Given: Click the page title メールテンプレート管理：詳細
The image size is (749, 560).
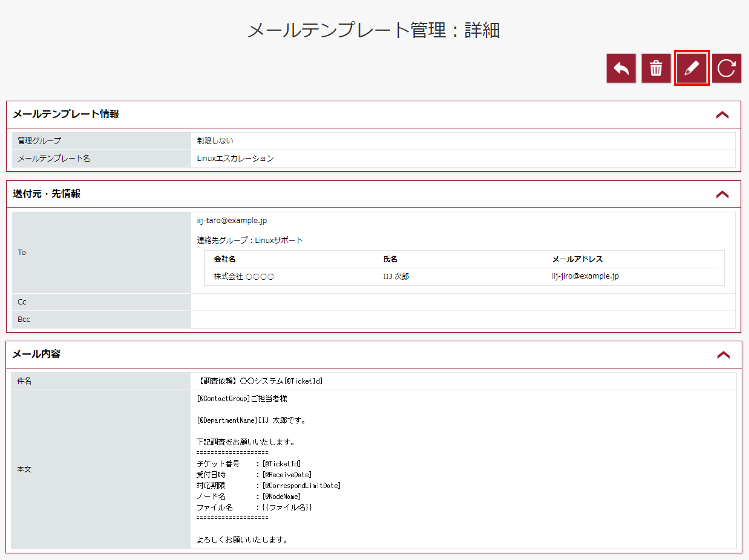Looking at the screenshot, I should coord(374,30).
